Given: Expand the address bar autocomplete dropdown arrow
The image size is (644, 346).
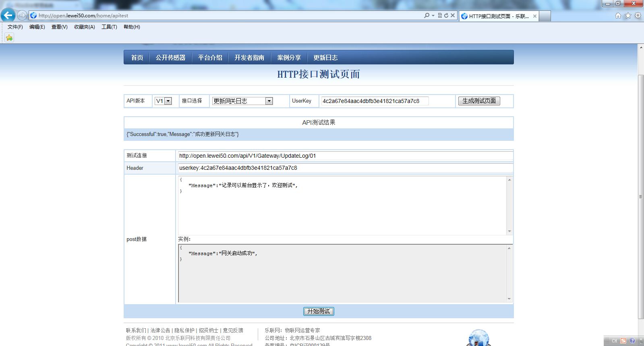Looking at the screenshot, I should [x=433, y=15].
